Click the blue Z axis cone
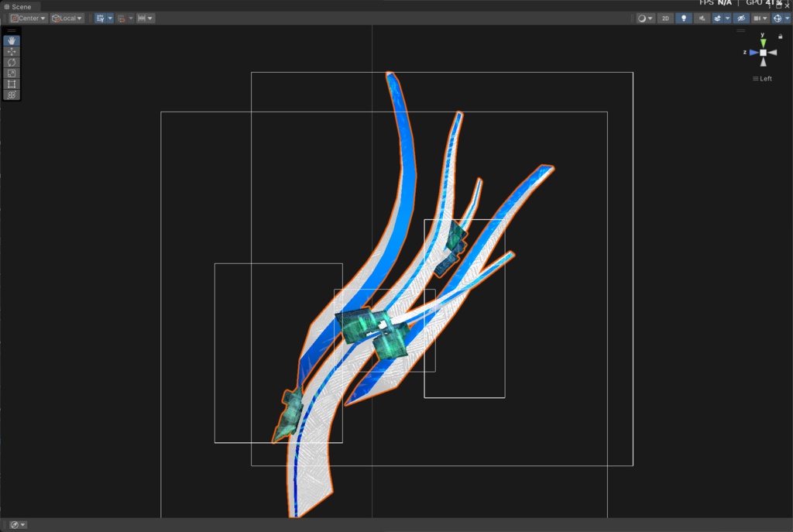This screenshot has width=793, height=532. click(754, 53)
